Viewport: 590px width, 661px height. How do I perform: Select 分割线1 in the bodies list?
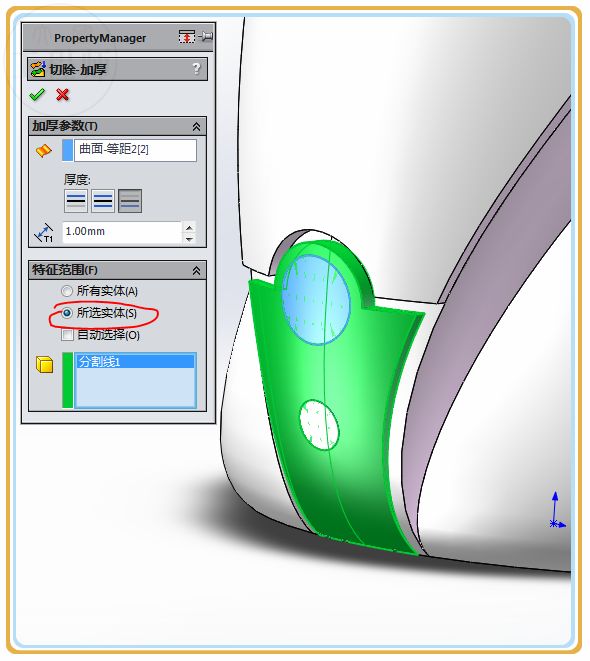coord(135,362)
